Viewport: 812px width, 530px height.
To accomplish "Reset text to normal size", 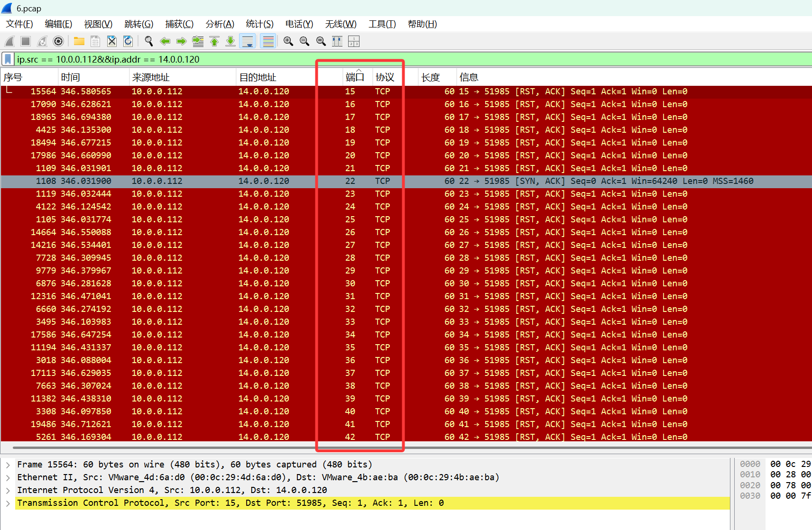I will coord(321,41).
